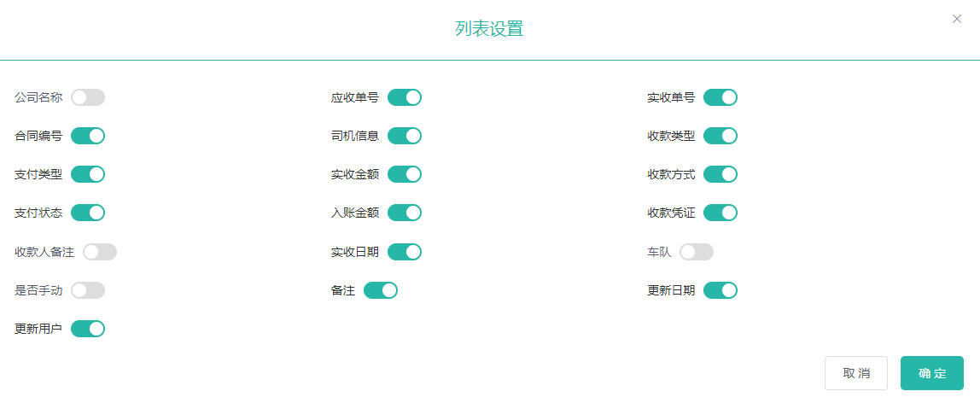The width and height of the screenshot is (980, 397).
Task: Turn on the 是否手动 switch
Action: [88, 290]
